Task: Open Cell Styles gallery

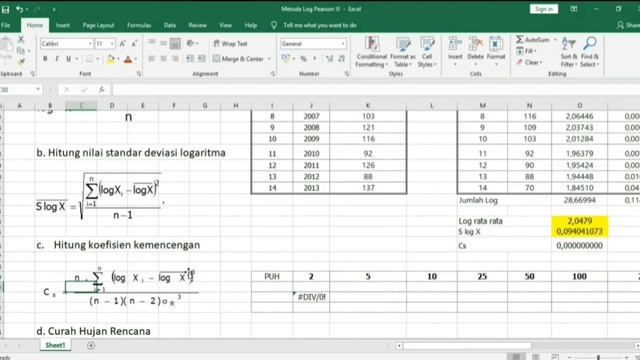Action: click(x=427, y=52)
